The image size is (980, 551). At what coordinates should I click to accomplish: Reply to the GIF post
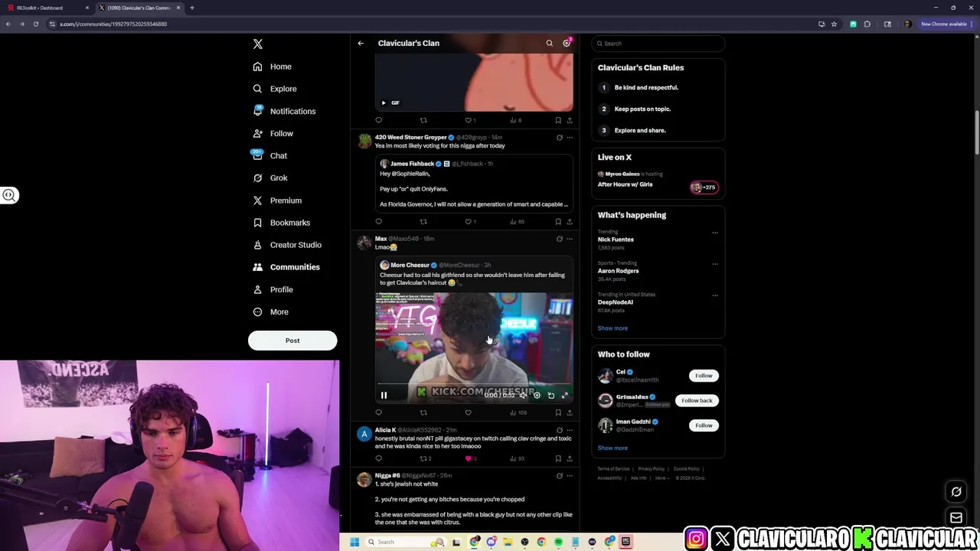click(x=378, y=120)
